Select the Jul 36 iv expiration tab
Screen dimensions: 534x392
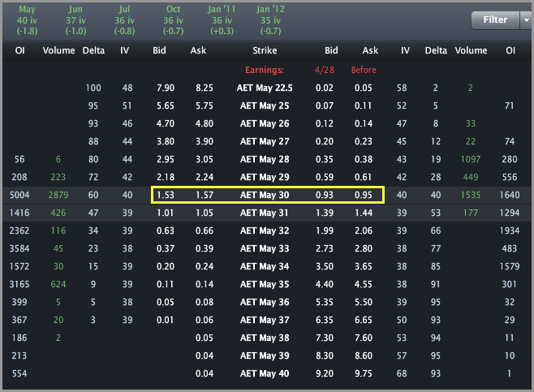[125, 20]
